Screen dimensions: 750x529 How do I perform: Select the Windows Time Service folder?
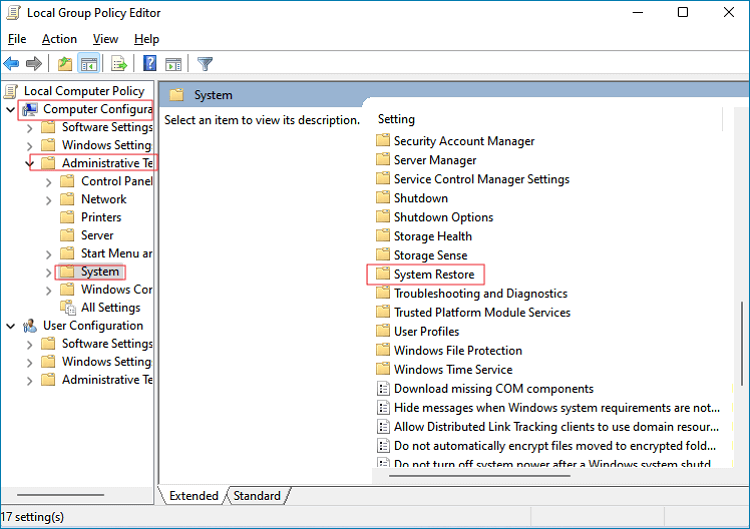(x=453, y=370)
